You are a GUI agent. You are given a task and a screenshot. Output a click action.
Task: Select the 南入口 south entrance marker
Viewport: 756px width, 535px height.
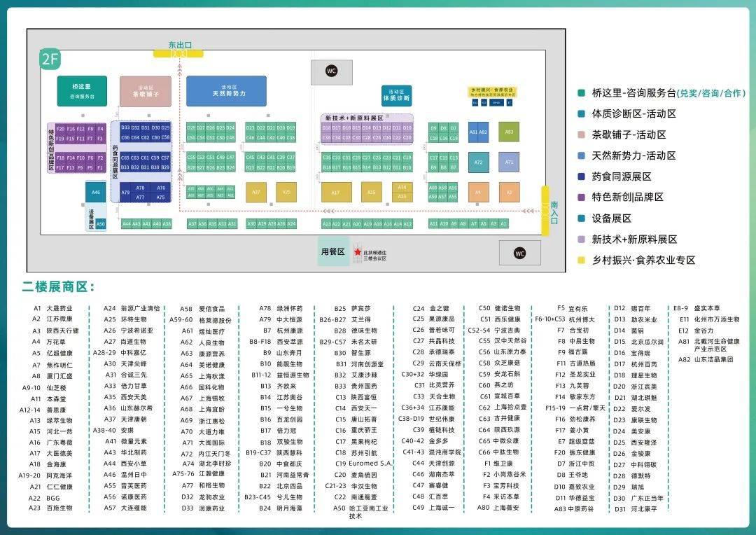coord(550,211)
